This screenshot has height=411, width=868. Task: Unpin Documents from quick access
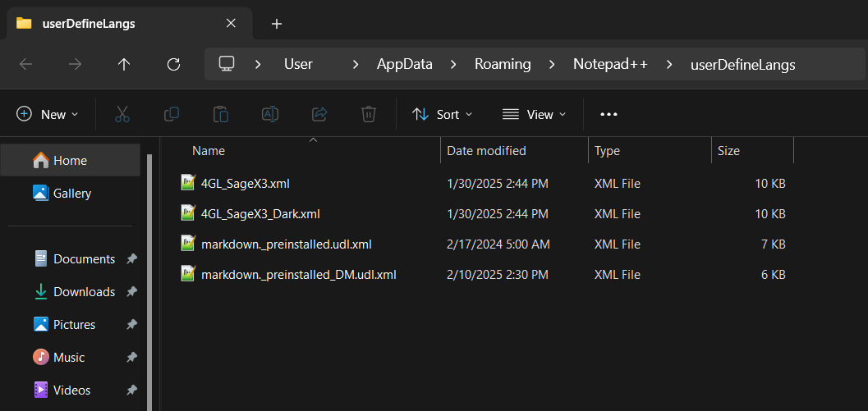click(131, 259)
